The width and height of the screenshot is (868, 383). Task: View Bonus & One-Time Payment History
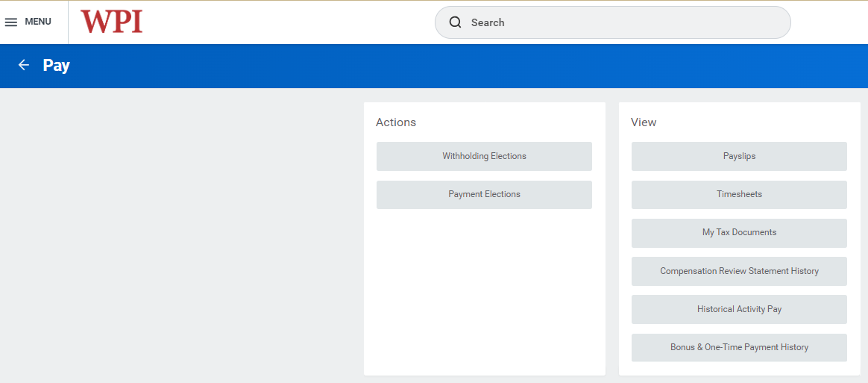click(x=739, y=347)
